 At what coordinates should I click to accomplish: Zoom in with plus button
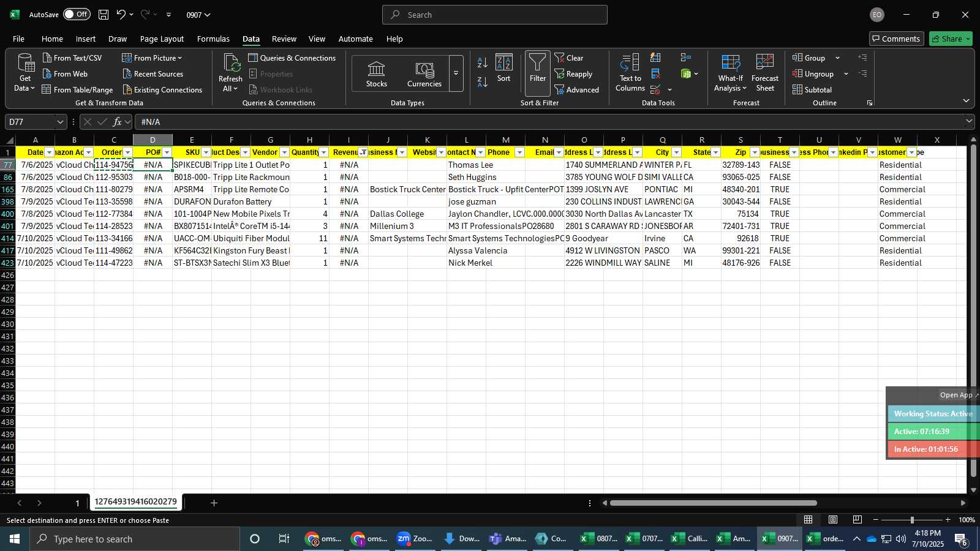[x=948, y=520]
